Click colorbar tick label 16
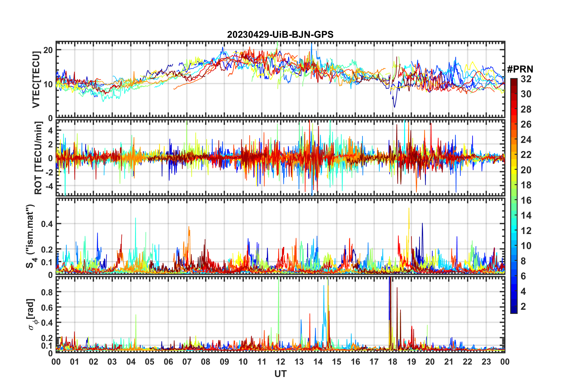Image resolution: width=561 pixels, height=392 pixels. tap(526, 200)
